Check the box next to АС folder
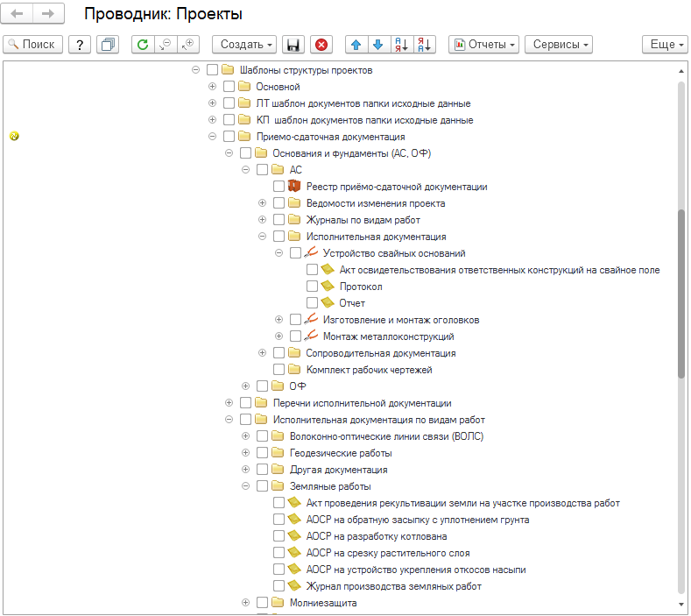This screenshot has width=691, height=616. tap(262, 170)
